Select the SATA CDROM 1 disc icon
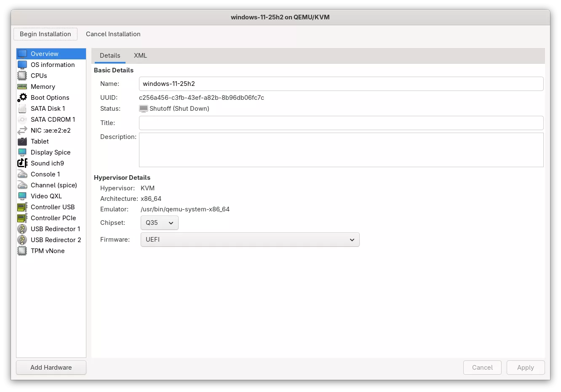The width and height of the screenshot is (561, 392). coord(22,120)
